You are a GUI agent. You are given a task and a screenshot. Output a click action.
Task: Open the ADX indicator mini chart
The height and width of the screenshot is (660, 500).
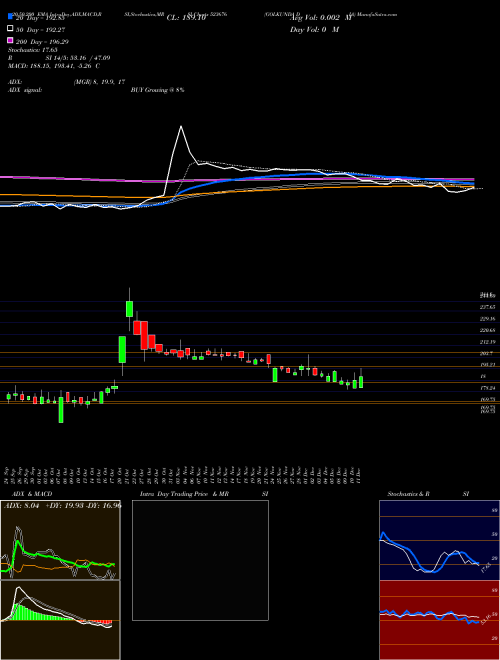coord(60,540)
